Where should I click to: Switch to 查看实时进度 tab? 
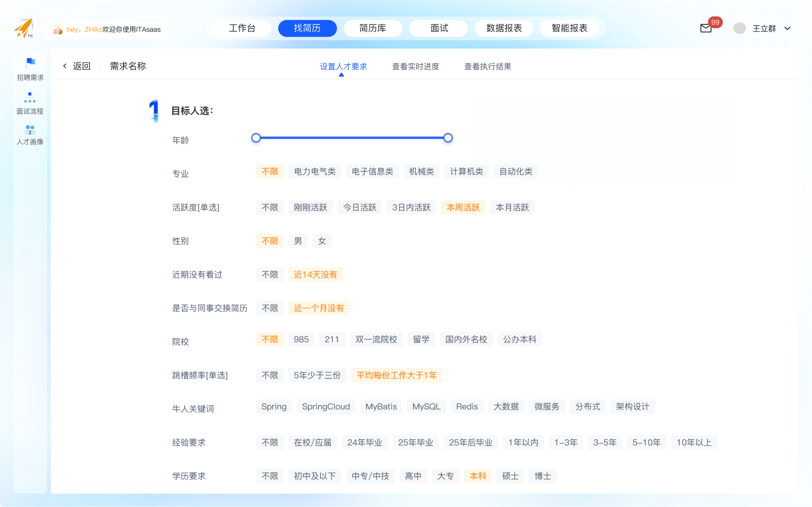415,67
